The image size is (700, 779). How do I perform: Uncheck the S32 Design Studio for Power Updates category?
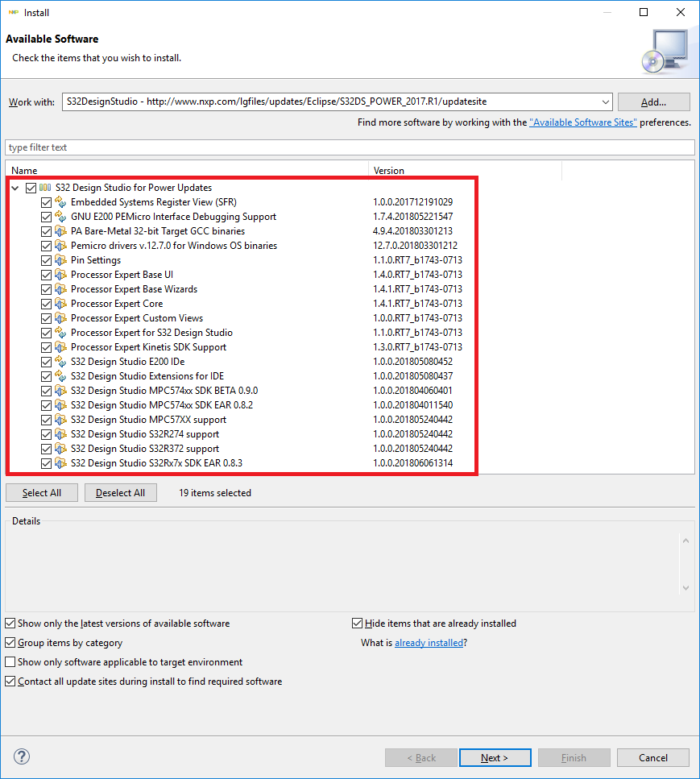point(31,188)
